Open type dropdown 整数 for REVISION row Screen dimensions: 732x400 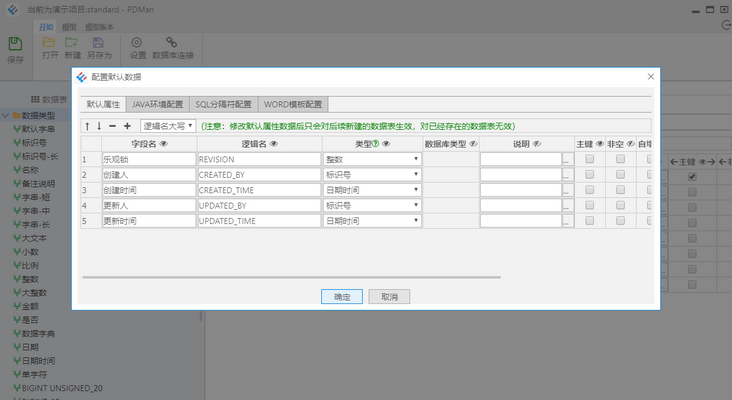pyautogui.click(x=372, y=159)
